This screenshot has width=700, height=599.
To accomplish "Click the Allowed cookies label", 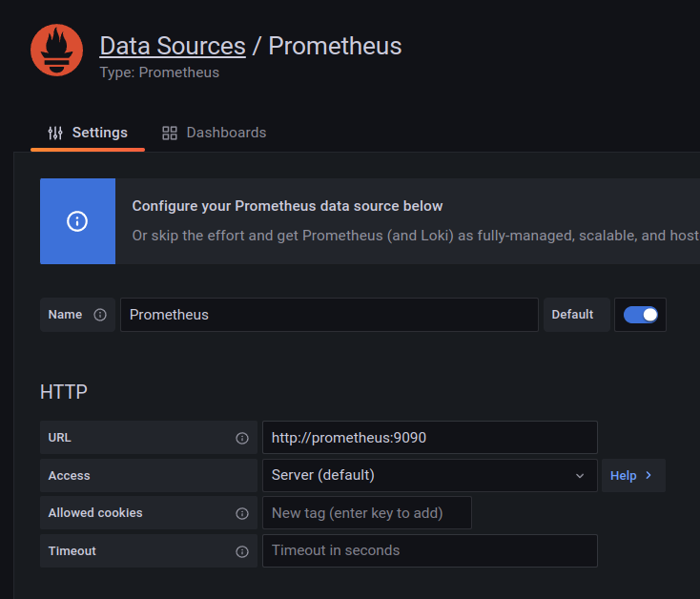I will [95, 513].
